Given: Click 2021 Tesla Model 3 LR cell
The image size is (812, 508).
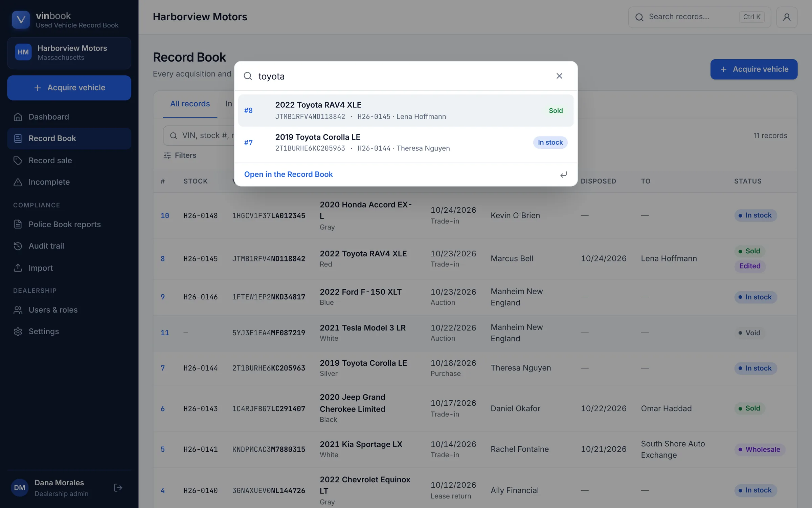Looking at the screenshot, I should coord(363,333).
